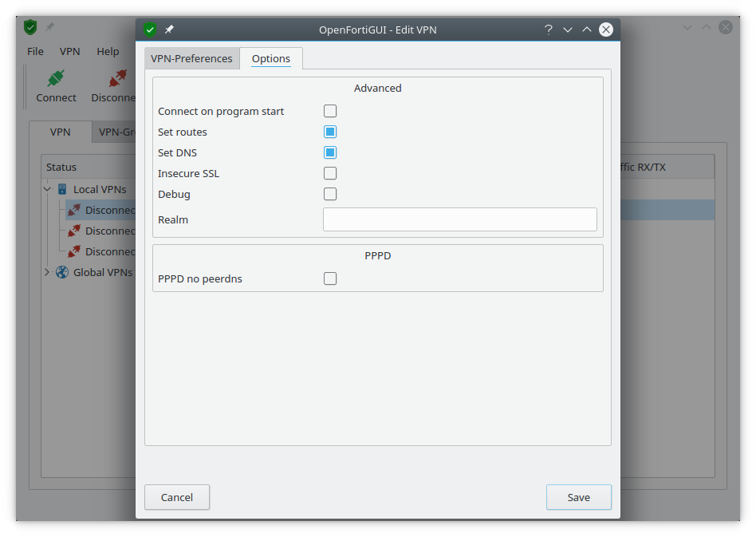Click the shield app icon in main window titlebar
The height and width of the screenshot is (537, 756).
click(30, 27)
